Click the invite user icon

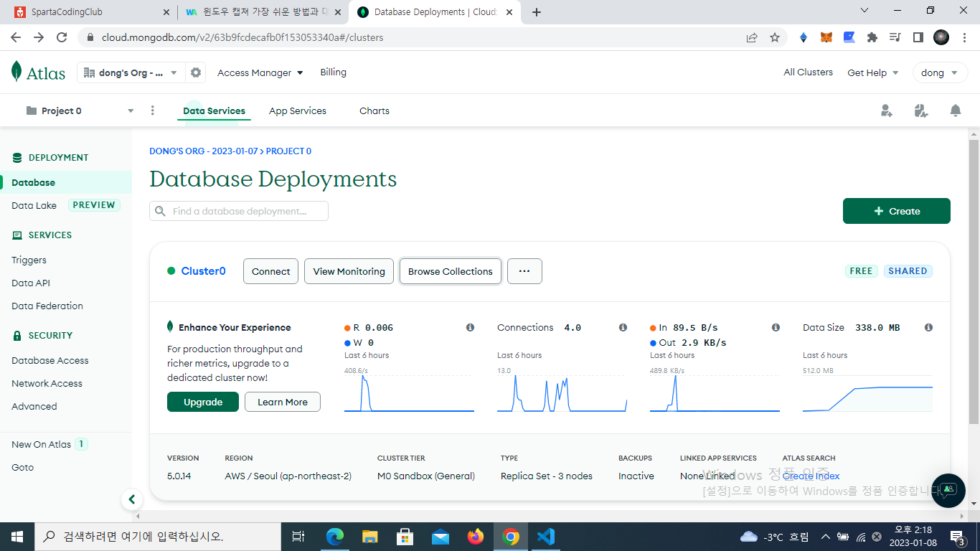point(887,110)
